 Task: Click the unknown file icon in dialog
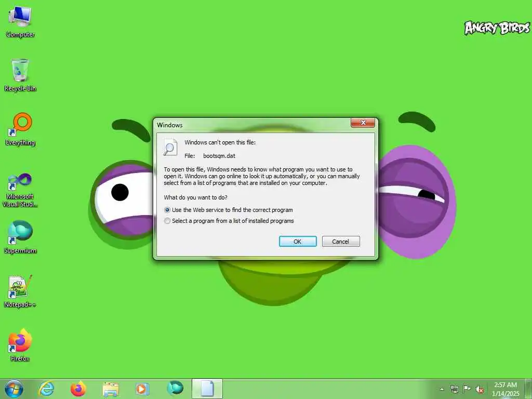pyautogui.click(x=170, y=147)
